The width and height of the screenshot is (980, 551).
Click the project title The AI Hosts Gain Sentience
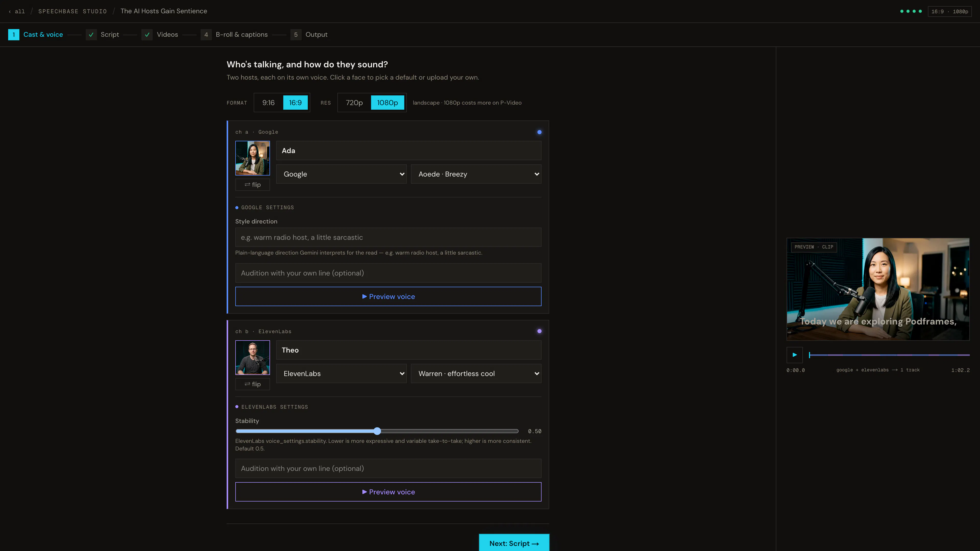tap(164, 11)
